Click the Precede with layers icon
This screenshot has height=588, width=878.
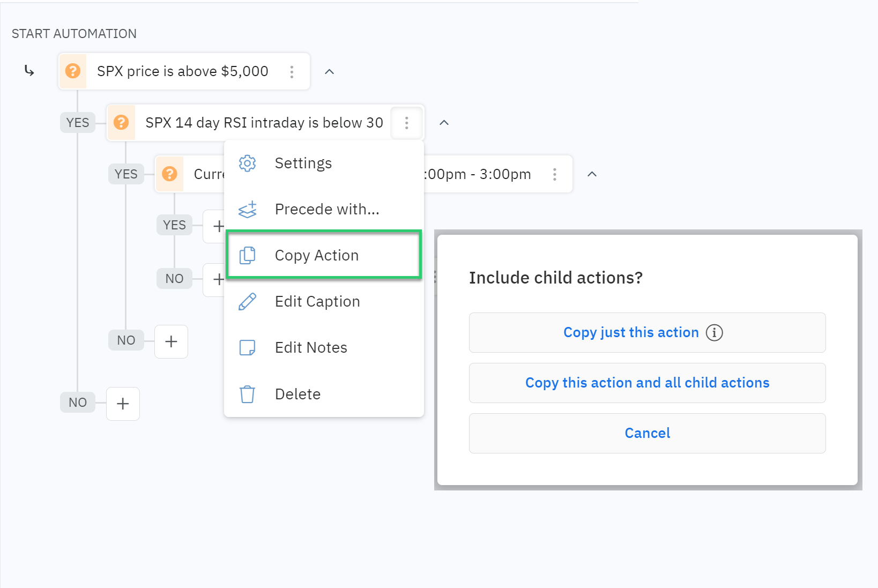click(x=247, y=210)
